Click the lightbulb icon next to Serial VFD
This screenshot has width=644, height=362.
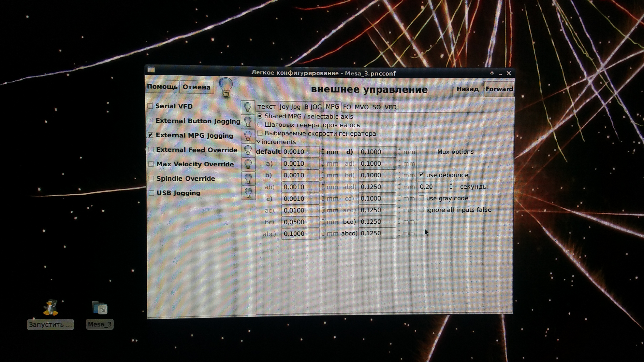[x=247, y=107]
